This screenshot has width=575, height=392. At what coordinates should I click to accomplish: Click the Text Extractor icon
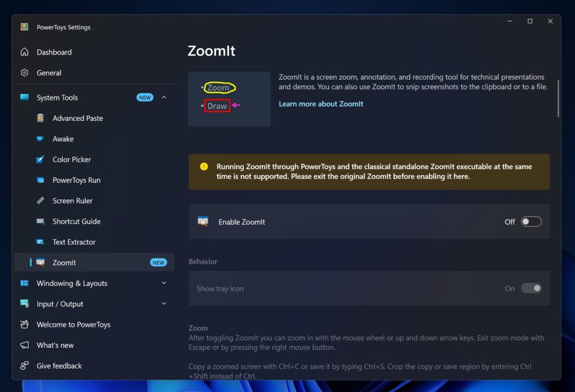click(40, 241)
